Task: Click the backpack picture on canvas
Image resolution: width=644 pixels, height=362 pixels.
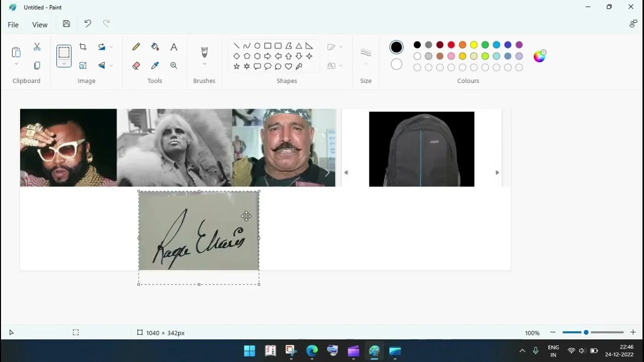Action: point(422,149)
